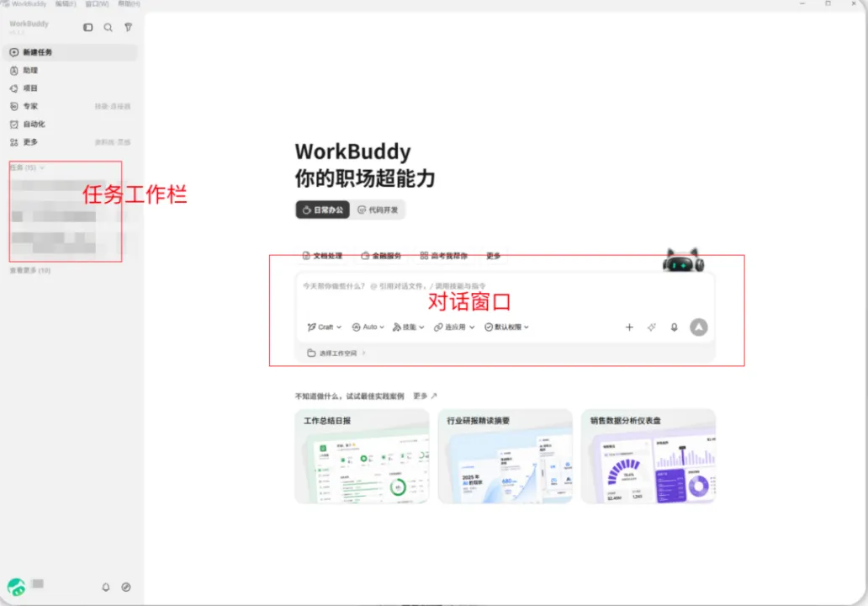Expand the 技能 skills dropdown
868x606 pixels.
409,327
